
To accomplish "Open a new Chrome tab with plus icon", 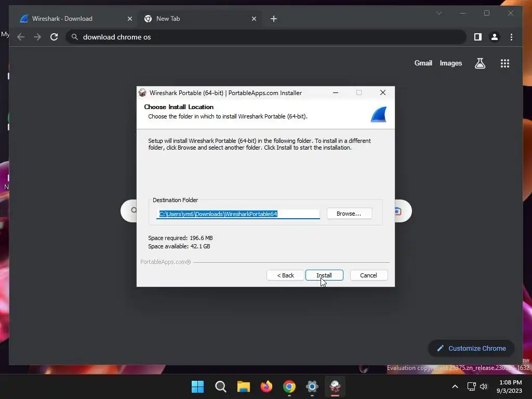I will [x=273, y=19].
